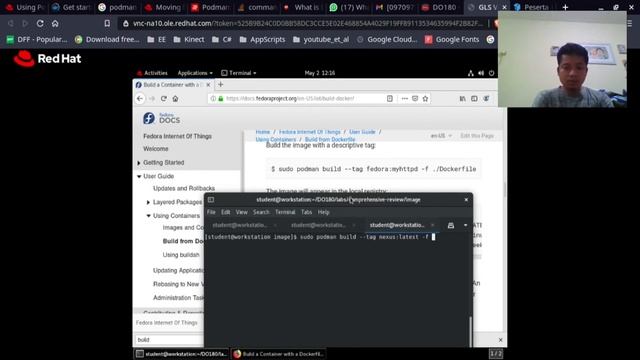Image resolution: width=640 pixels, height=360 pixels.
Task: Click the date and time in GNOME bar
Action: tap(320, 73)
